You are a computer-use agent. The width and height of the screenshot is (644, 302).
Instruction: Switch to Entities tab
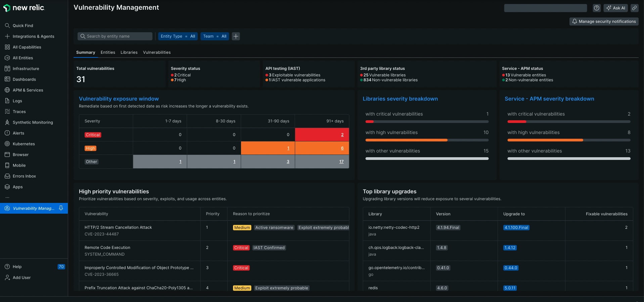108,52
